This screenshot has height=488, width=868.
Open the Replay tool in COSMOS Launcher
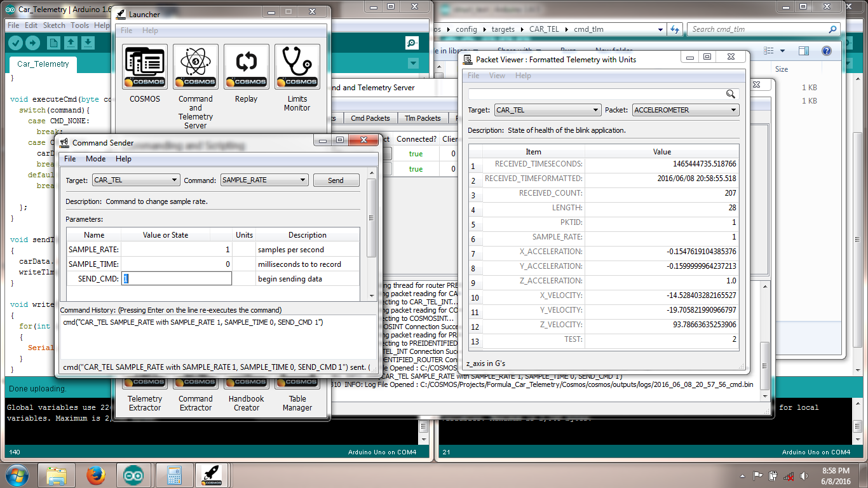[246, 66]
